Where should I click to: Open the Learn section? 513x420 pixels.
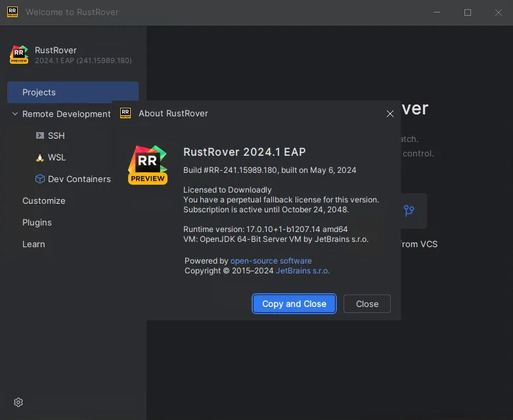(x=33, y=245)
